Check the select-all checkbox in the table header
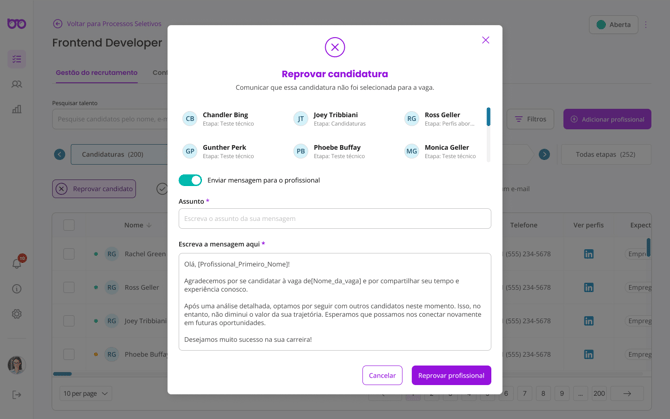This screenshot has height=419, width=670. (x=69, y=225)
